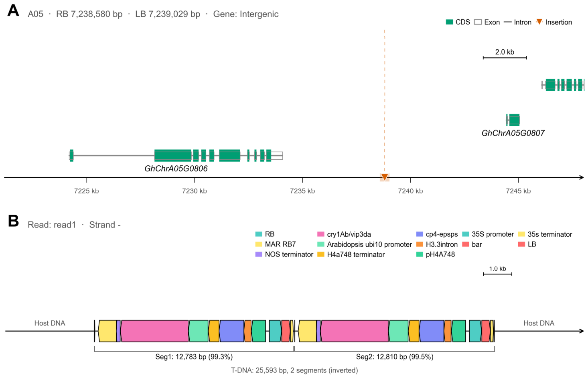Click the '1.0 kb' scale bar label
The height and width of the screenshot is (378, 588).
[x=497, y=269]
